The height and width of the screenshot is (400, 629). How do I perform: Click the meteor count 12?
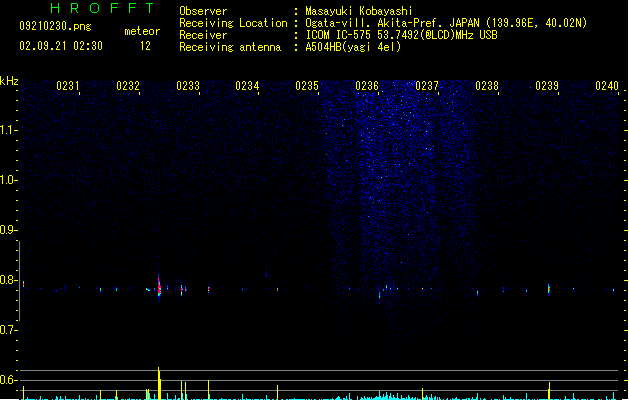(x=145, y=46)
